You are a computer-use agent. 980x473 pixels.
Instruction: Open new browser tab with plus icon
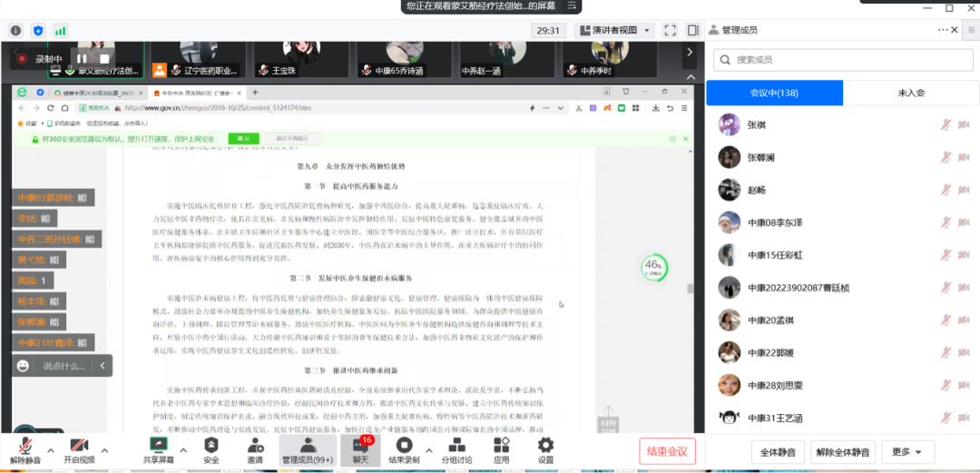pyautogui.click(x=255, y=93)
